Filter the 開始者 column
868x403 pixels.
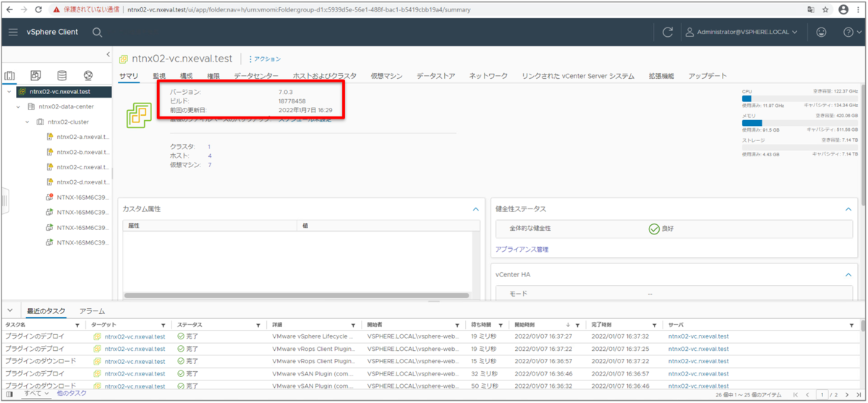coord(457,326)
